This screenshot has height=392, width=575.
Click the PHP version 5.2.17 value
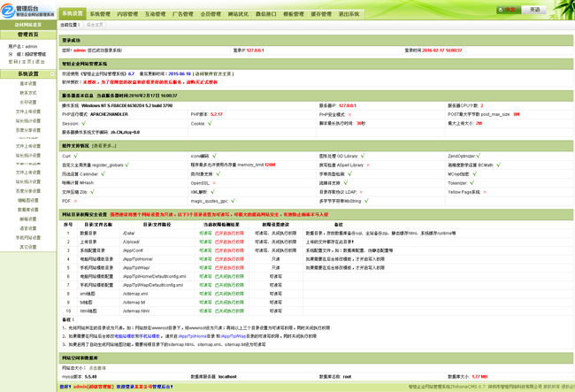click(217, 114)
